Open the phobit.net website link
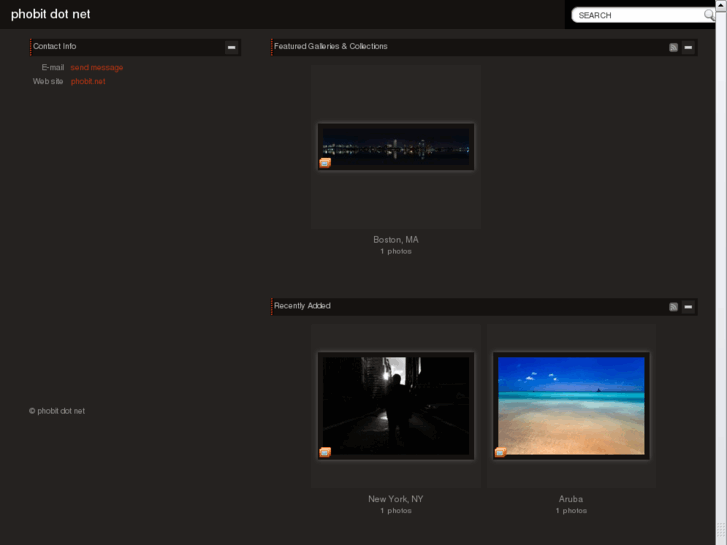Screen dimensions: 727x545 pyautogui.click(x=88, y=82)
